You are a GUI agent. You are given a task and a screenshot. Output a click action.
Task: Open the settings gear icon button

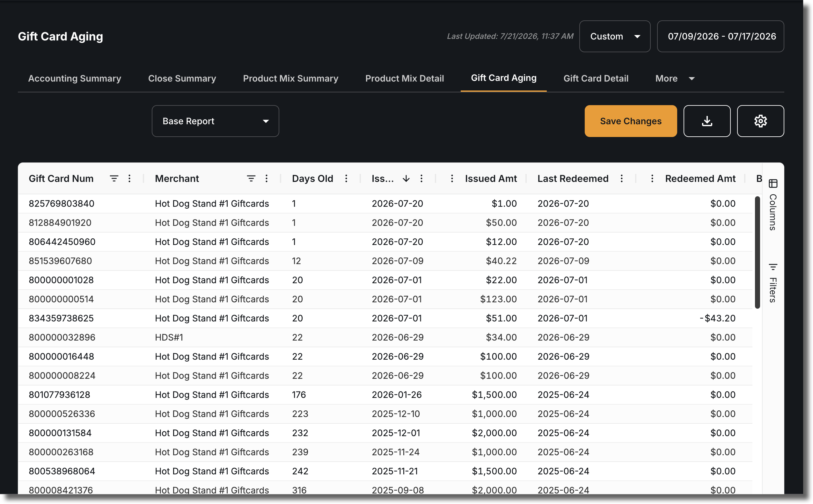pos(760,121)
